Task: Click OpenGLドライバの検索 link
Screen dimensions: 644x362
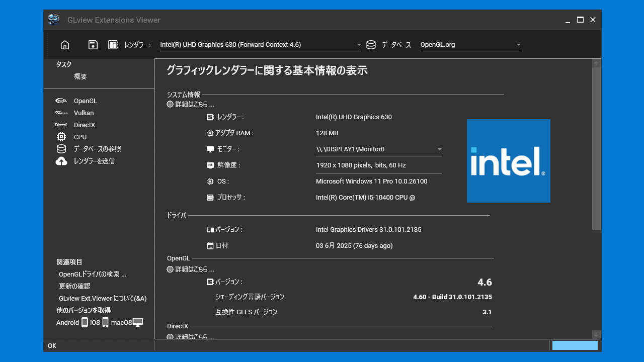Action: pos(93,274)
